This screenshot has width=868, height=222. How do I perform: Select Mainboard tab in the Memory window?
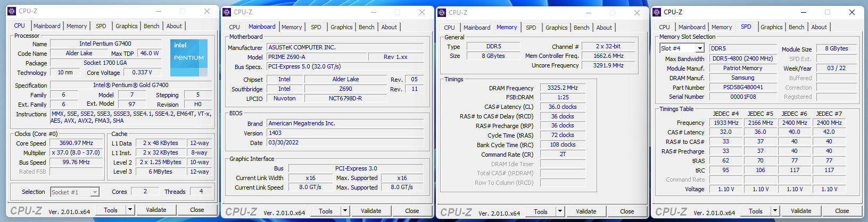(x=477, y=28)
